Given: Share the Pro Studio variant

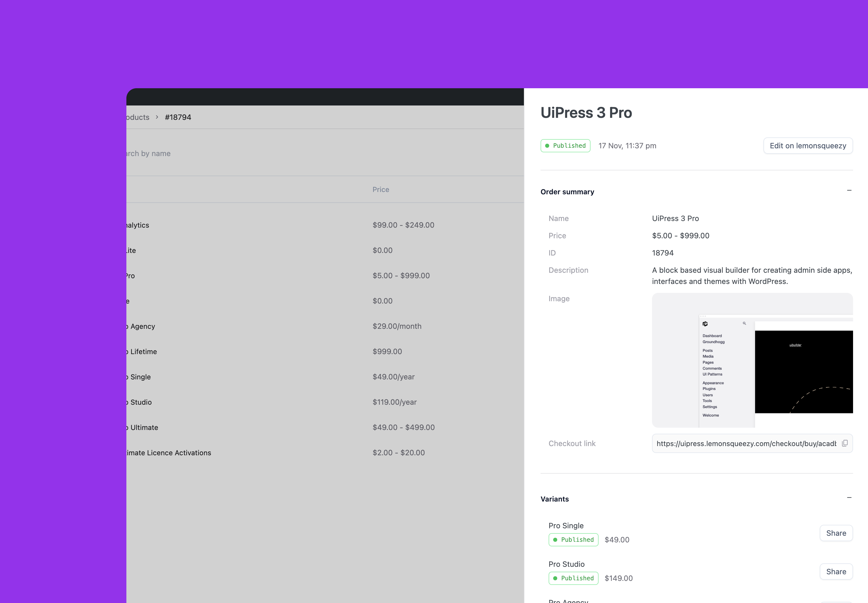Looking at the screenshot, I should point(836,571).
